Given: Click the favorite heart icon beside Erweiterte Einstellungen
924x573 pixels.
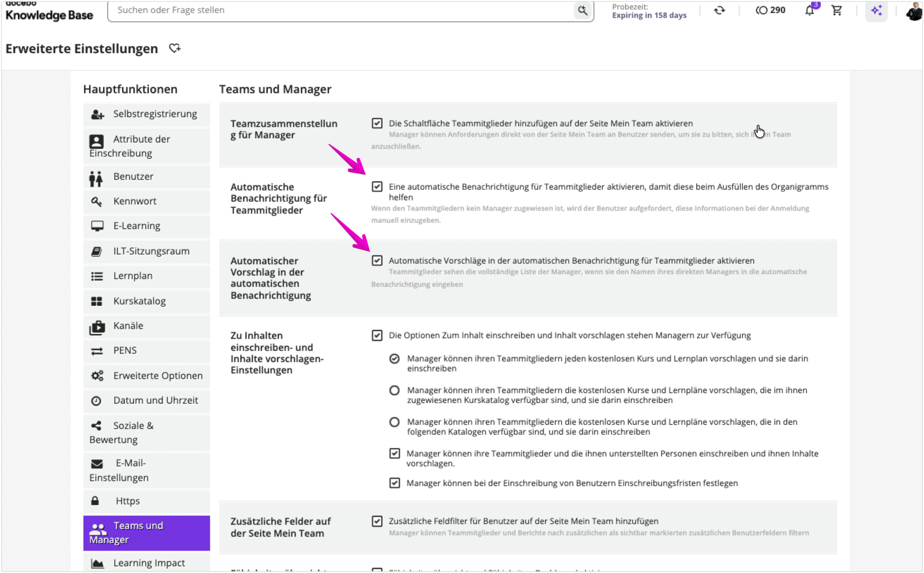Looking at the screenshot, I should point(175,48).
